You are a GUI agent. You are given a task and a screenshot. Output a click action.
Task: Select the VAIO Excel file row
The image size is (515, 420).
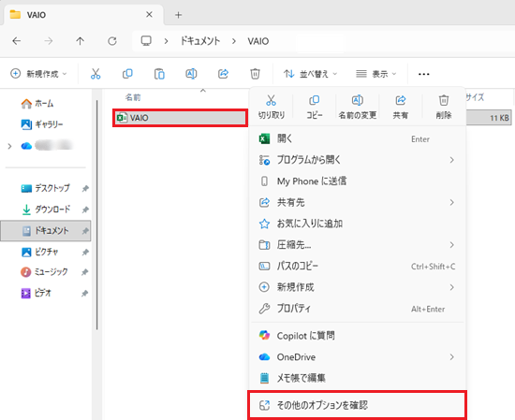point(181,118)
